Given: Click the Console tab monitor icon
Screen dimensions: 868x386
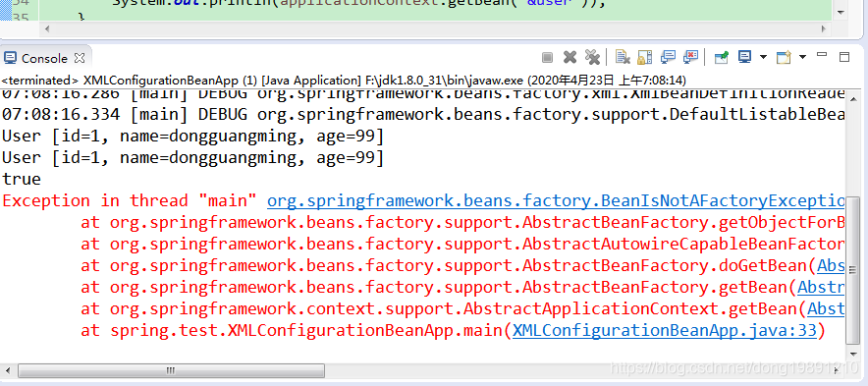Looking at the screenshot, I should click(10, 58).
